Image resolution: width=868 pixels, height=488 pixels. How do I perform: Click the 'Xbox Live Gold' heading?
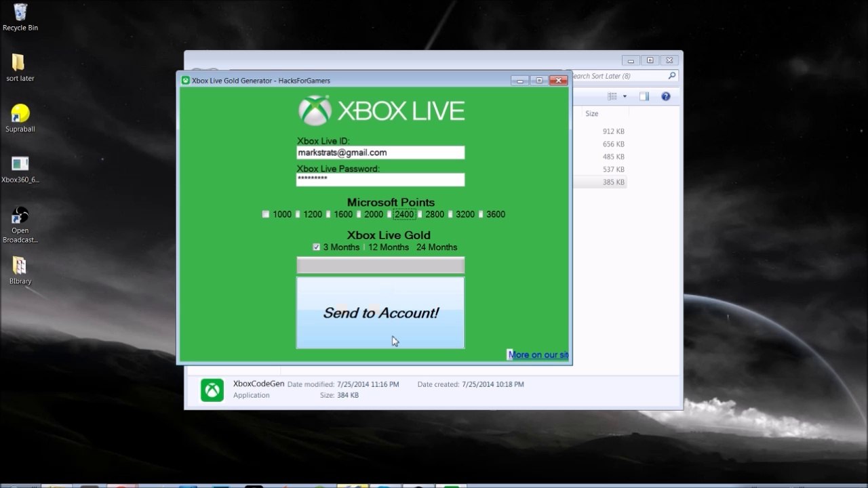pos(389,235)
